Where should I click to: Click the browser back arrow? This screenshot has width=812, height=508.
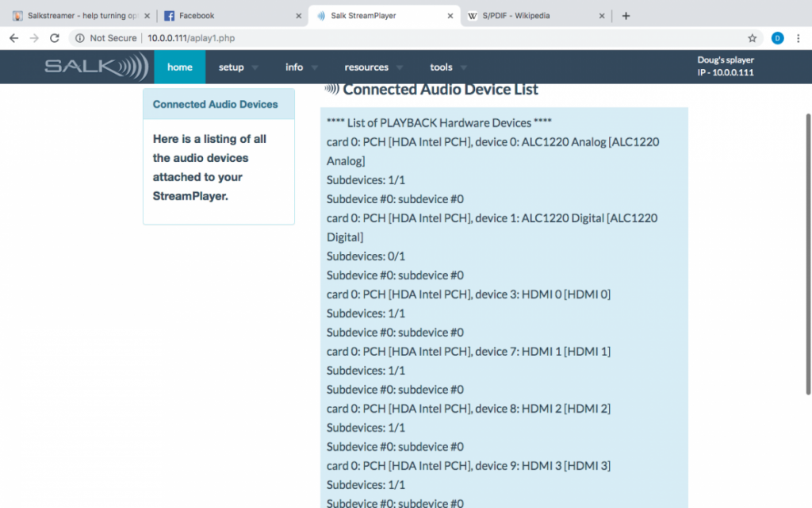click(13, 38)
